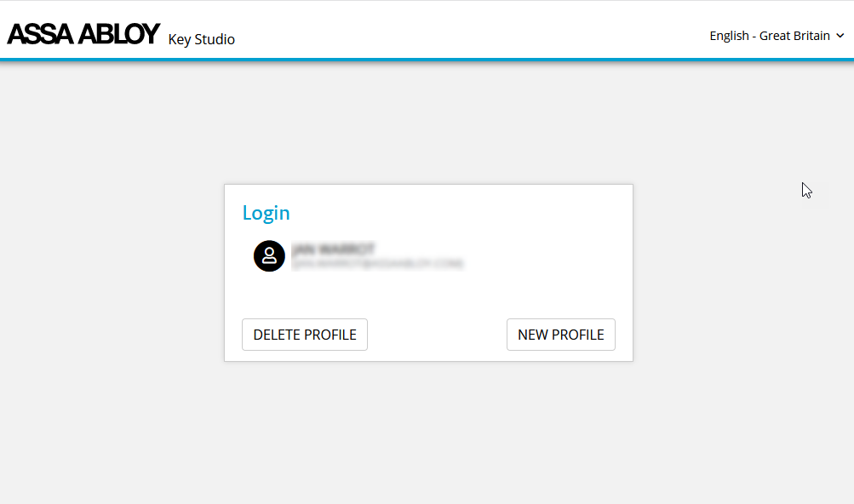Expand the language chevron arrow

[x=840, y=36]
